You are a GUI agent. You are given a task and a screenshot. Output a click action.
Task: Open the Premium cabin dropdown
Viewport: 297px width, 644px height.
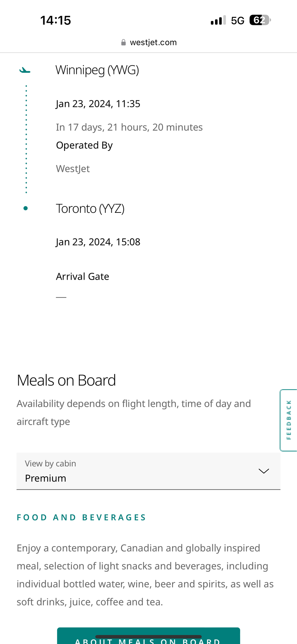(x=148, y=471)
